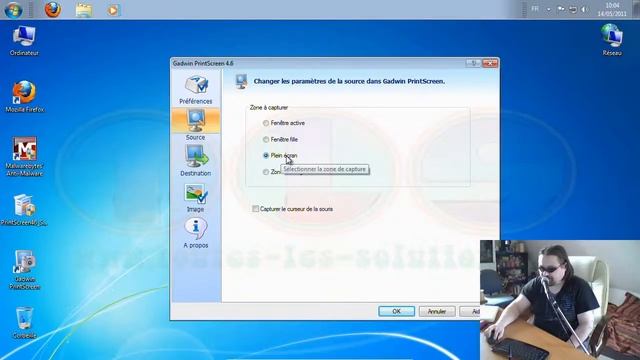Launch Firefox from the taskbar
Image resolution: width=640 pixels, height=360 pixels.
click(53, 9)
